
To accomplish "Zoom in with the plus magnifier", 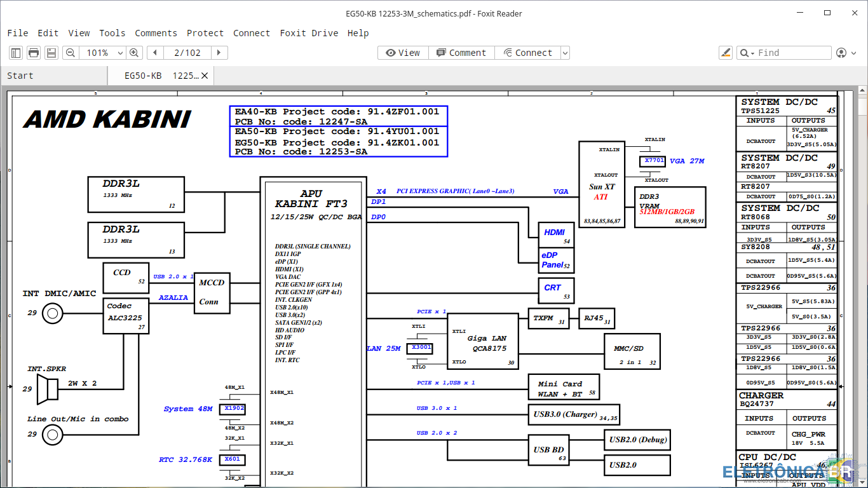I will [x=133, y=53].
